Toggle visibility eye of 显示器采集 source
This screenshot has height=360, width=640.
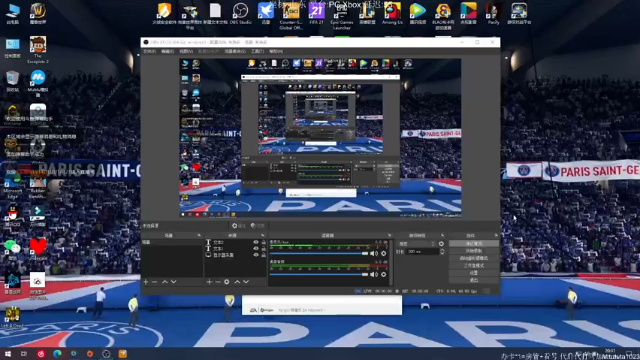(x=256, y=255)
